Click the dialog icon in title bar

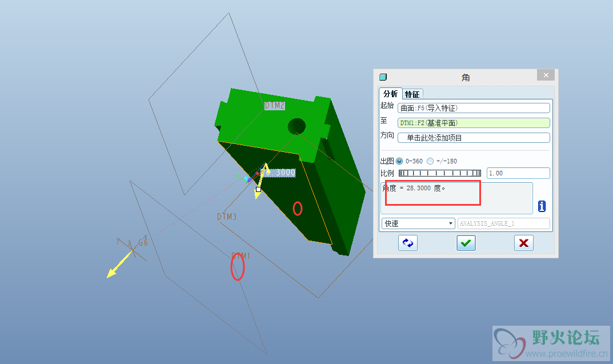point(383,77)
